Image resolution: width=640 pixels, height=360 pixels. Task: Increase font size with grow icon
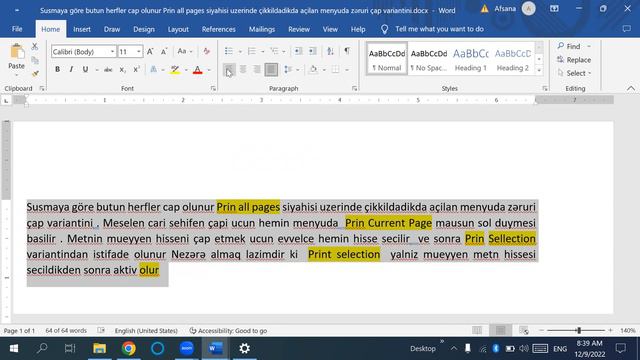tap(150, 51)
